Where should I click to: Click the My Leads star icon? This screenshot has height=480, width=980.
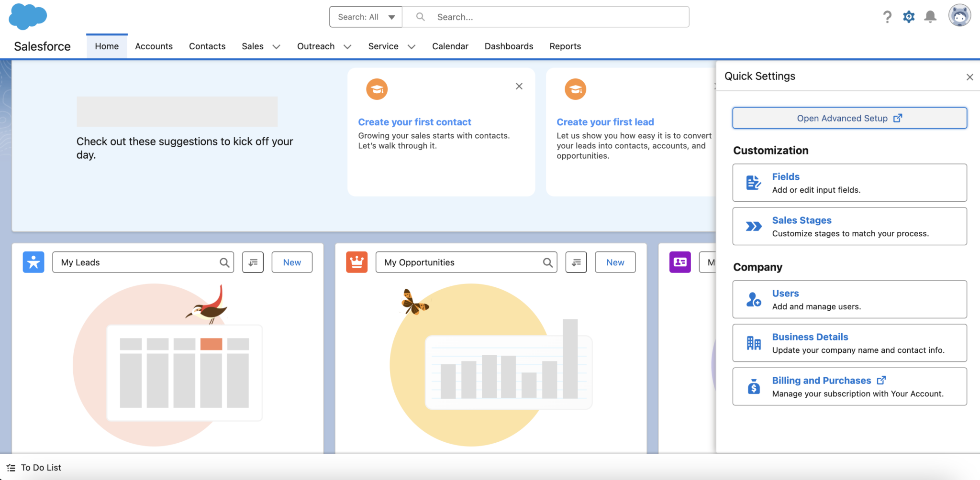(33, 262)
